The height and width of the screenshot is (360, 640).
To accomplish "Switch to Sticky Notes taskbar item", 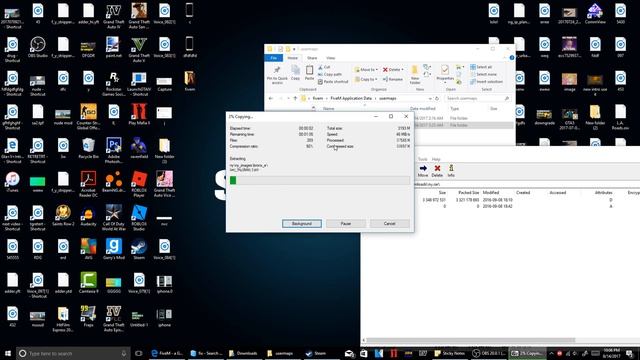I will pos(449,353).
